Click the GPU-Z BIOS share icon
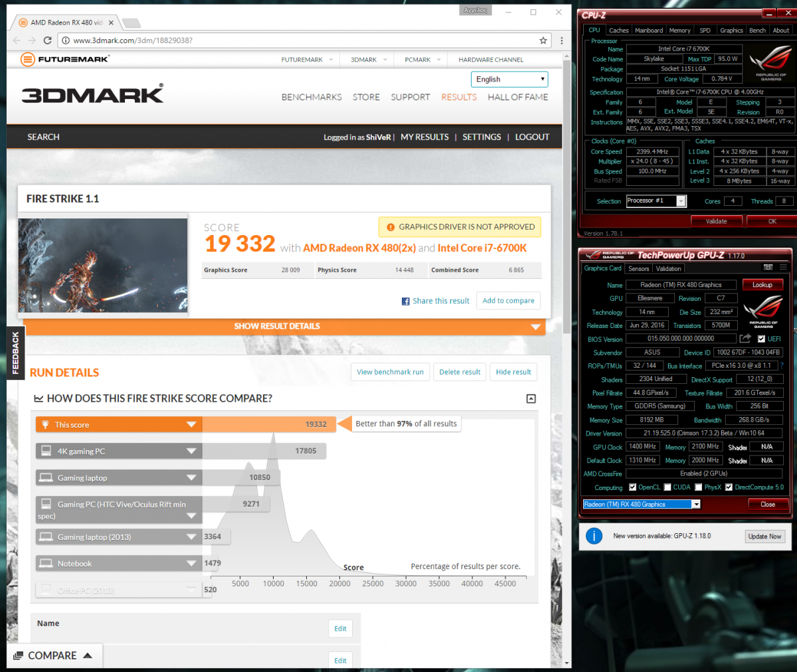Viewport: 797px width, 672px height. 746,339
